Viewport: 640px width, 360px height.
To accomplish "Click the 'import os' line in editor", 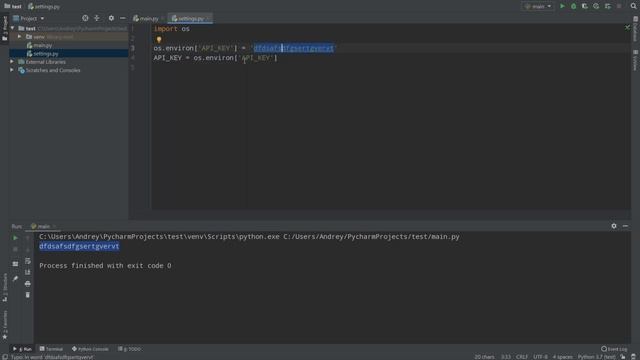I will 171,29.
